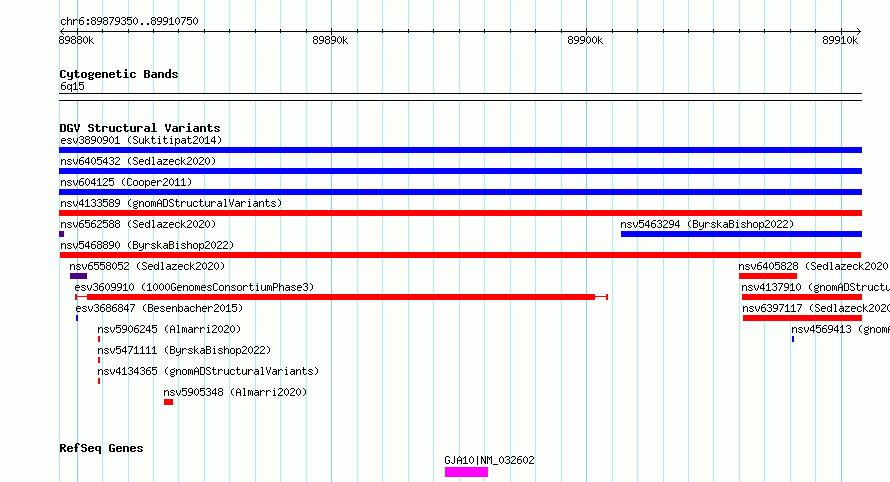
Task: Select the nsv6405432 (Sedlazeck2020) variant bar
Action: [460, 171]
